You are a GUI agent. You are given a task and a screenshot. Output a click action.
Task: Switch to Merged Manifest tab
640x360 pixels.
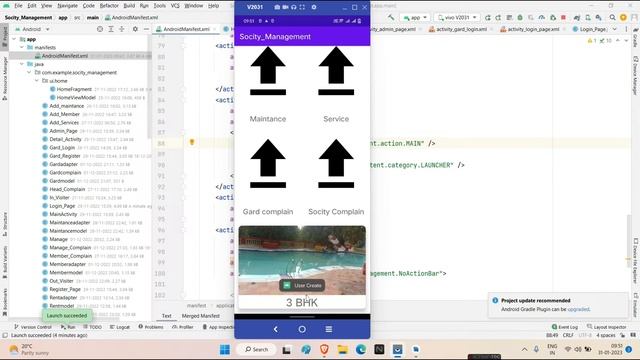(200, 316)
